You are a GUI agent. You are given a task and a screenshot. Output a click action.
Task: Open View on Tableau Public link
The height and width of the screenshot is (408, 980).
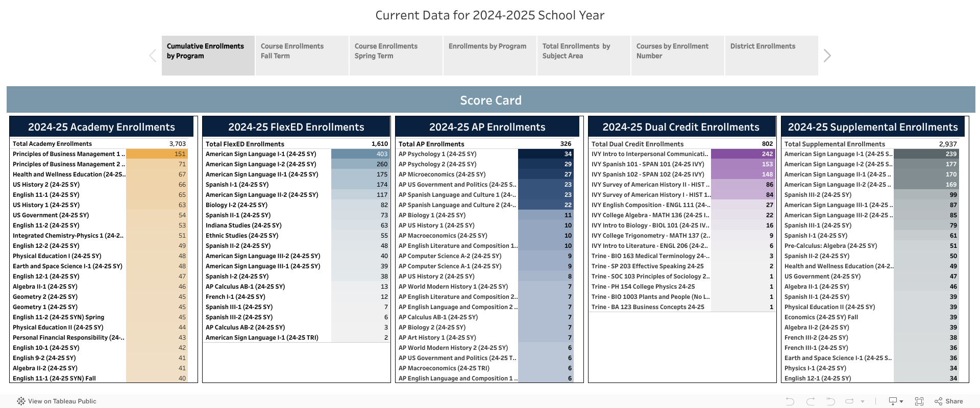coord(62,401)
